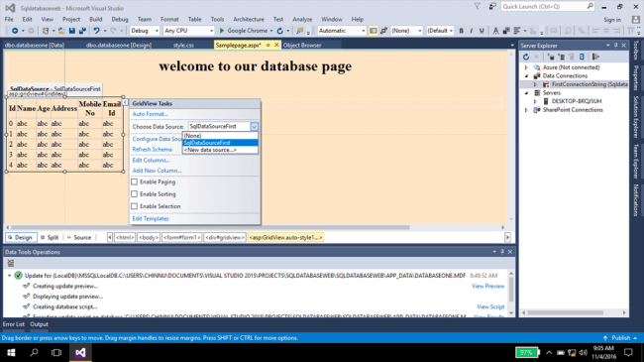
Task: Click the Bold formatting icon
Action: tap(462, 31)
